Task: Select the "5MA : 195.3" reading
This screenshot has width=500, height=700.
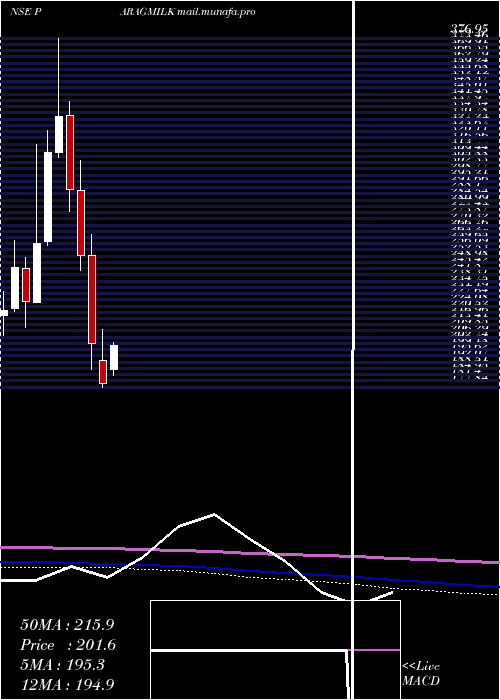Action: click(x=62, y=665)
